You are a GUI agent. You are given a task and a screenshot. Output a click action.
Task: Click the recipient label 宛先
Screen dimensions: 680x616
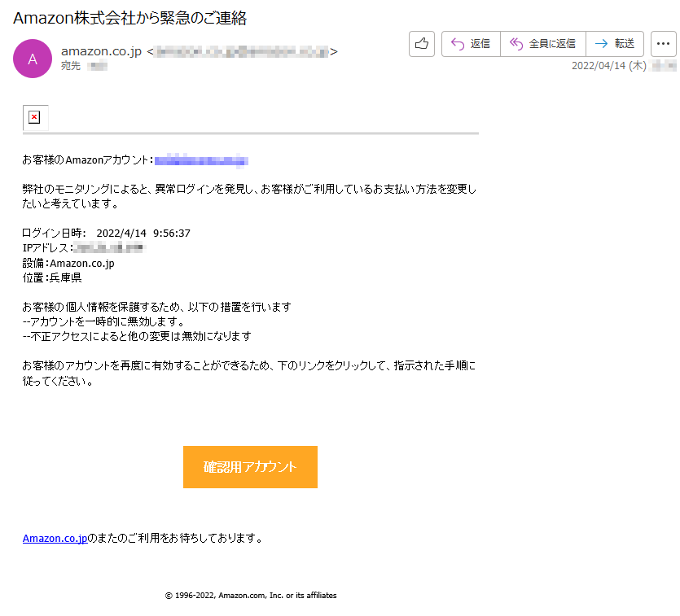[x=71, y=66]
